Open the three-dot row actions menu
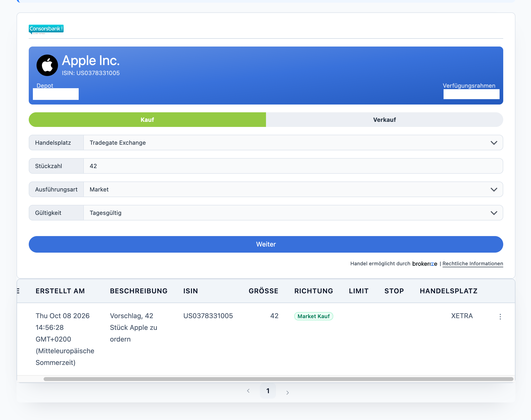 point(500,316)
